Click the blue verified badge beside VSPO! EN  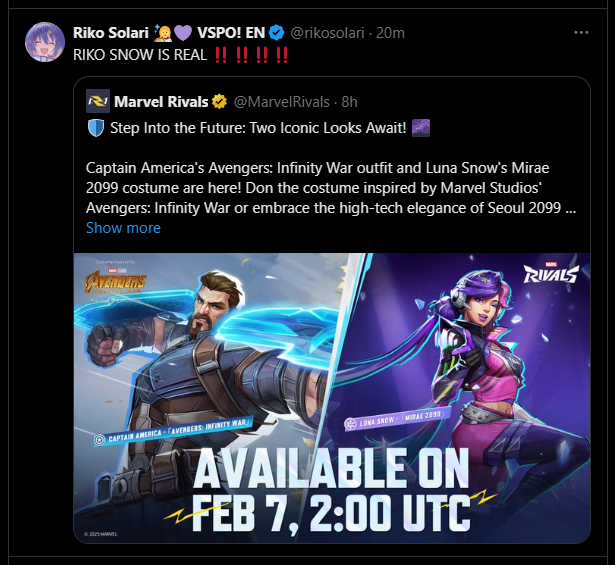pos(277,33)
